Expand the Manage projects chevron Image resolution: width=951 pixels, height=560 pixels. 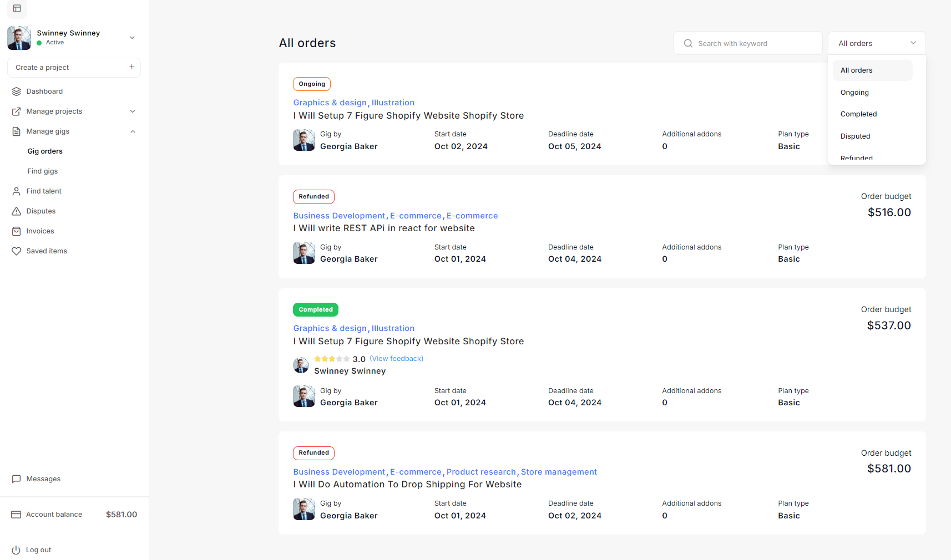(x=133, y=111)
